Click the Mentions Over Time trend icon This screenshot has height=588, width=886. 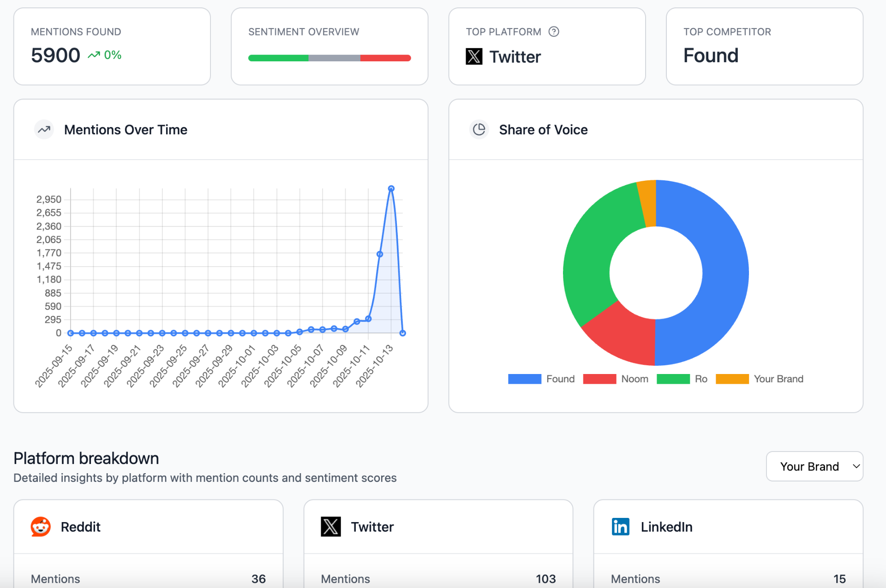(44, 130)
